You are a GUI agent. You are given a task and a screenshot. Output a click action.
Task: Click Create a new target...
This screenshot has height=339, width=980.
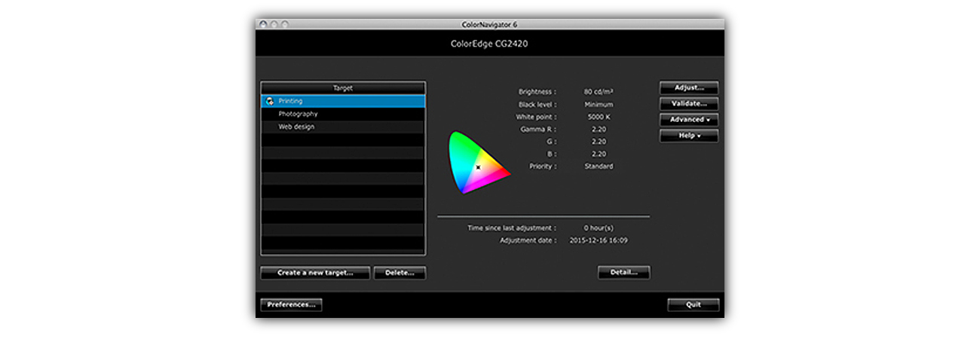pos(315,273)
